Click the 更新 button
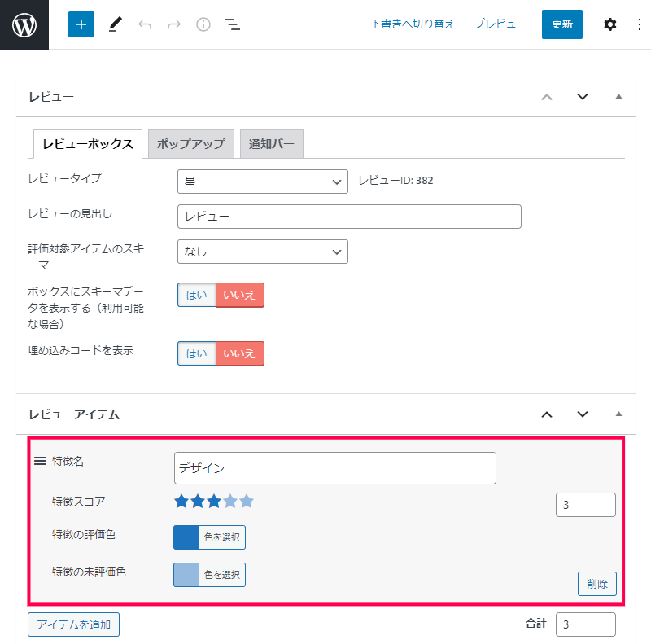Viewport: 651px width, 644px height. tap(561, 24)
